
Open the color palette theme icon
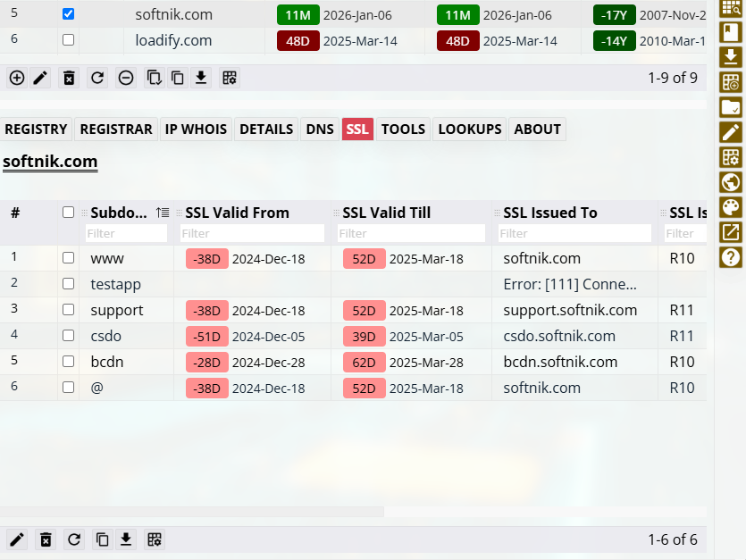731,207
